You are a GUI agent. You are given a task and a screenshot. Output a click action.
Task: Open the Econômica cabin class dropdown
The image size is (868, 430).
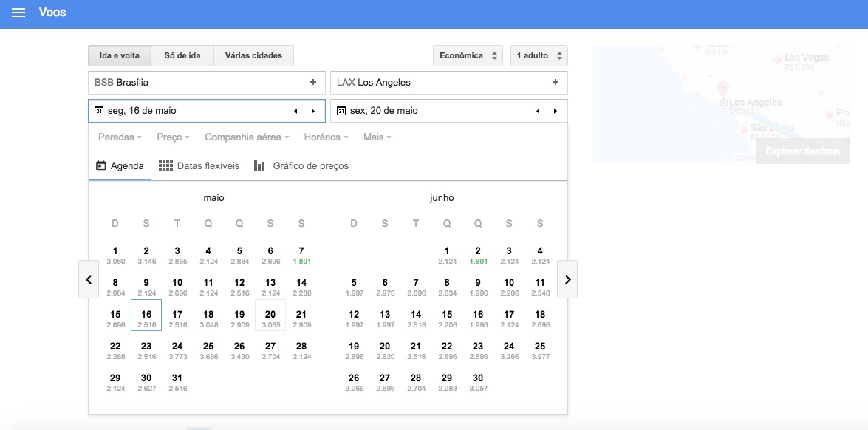[468, 55]
